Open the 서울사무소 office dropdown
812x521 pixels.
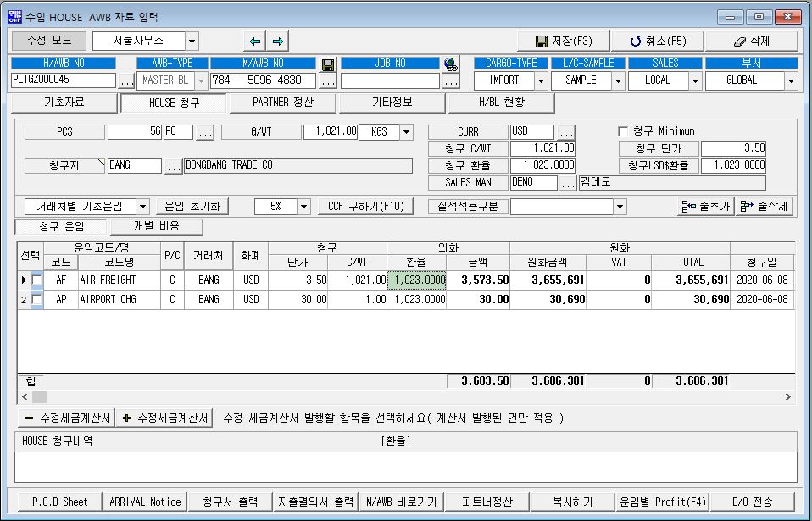click(x=192, y=41)
